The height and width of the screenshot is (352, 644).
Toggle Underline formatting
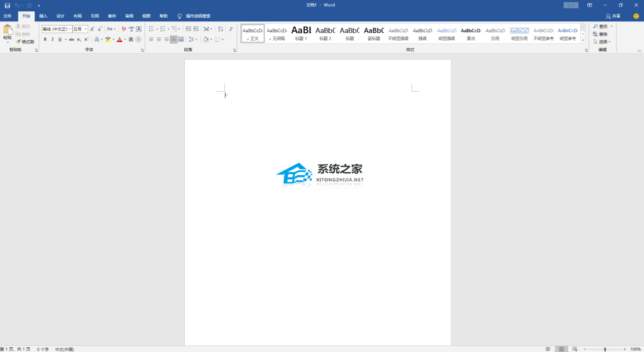coord(60,39)
